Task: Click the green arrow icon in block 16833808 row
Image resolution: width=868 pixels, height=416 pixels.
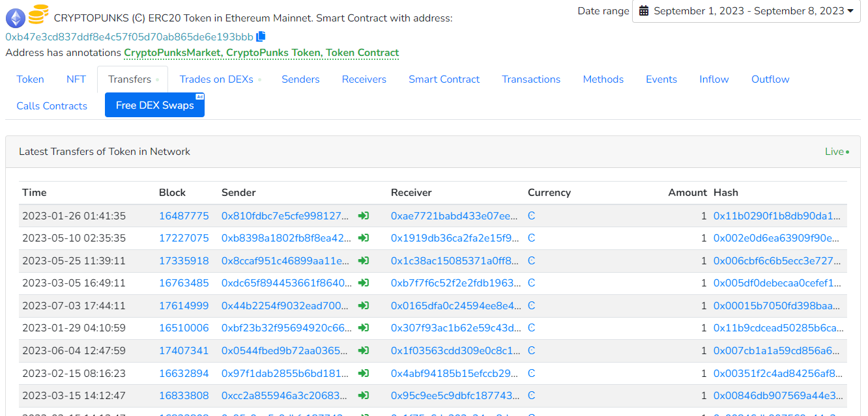Action: (x=364, y=396)
